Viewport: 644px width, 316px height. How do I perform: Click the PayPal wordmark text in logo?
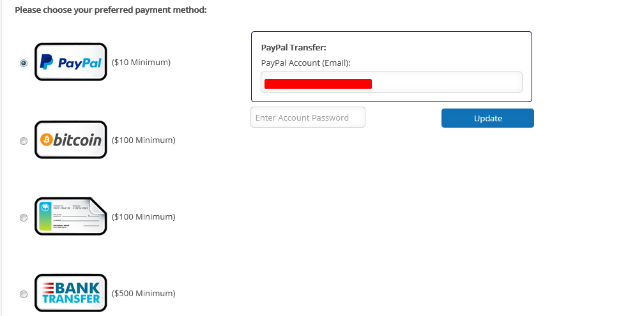(80, 63)
